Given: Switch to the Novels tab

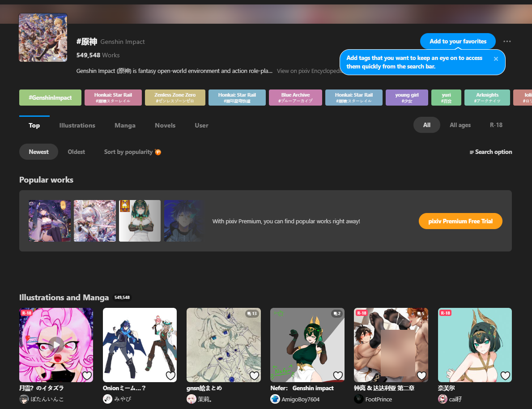Looking at the screenshot, I should (165, 126).
